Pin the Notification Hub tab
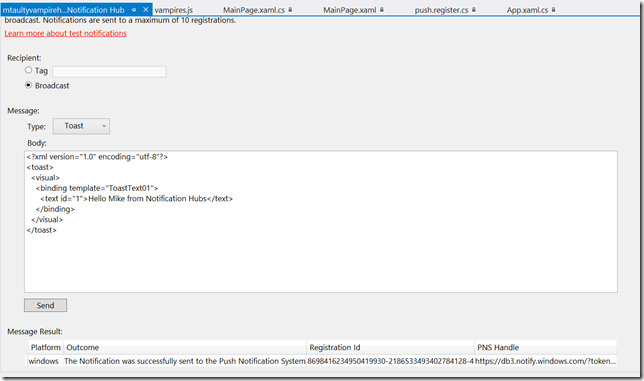This screenshot has height=381, width=644. 134,10
